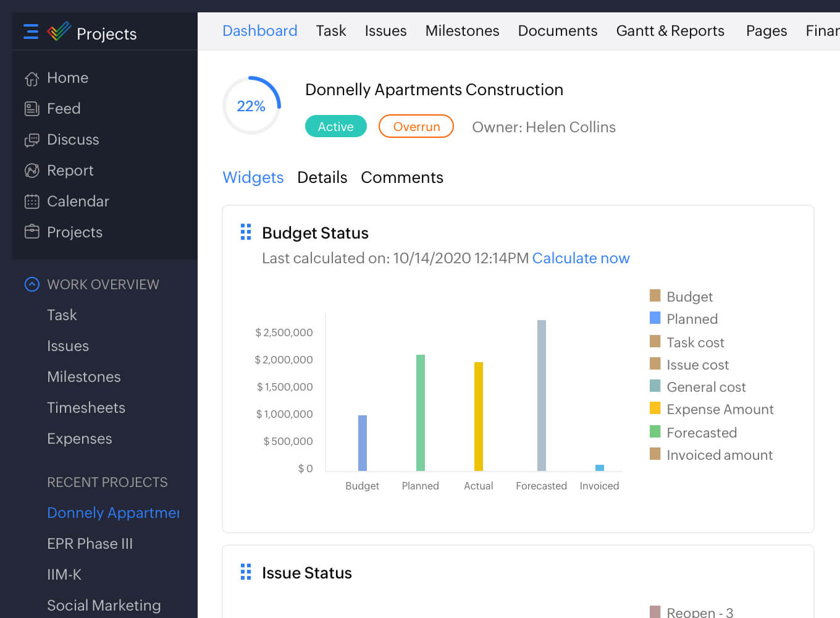Open Feed via its sidebar icon
This screenshot has width=840, height=618.
(31, 109)
